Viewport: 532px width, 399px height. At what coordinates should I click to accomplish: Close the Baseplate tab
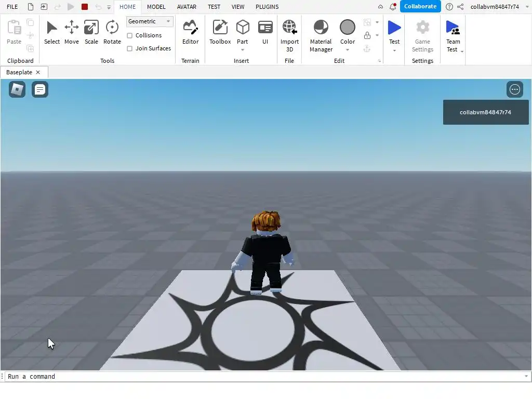point(38,72)
